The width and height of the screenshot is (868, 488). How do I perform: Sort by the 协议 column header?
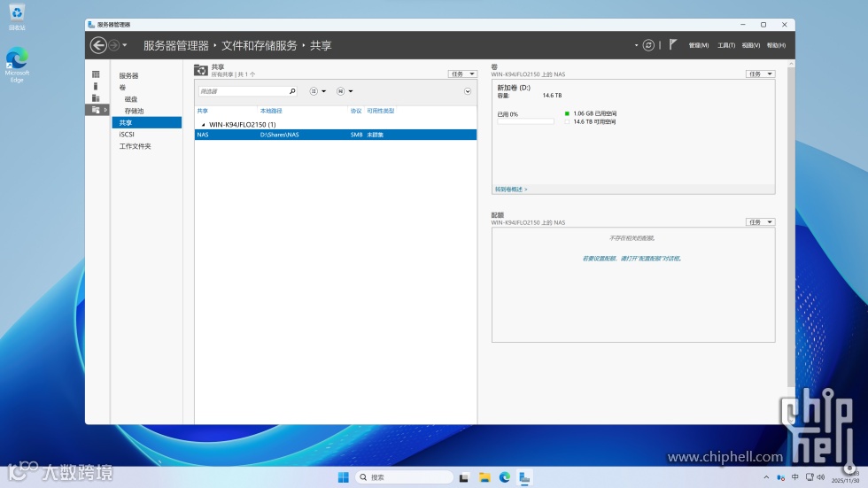[356, 111]
